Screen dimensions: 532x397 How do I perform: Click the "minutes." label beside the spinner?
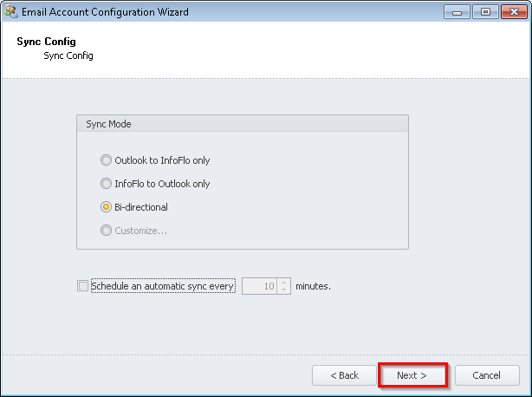[x=313, y=285]
